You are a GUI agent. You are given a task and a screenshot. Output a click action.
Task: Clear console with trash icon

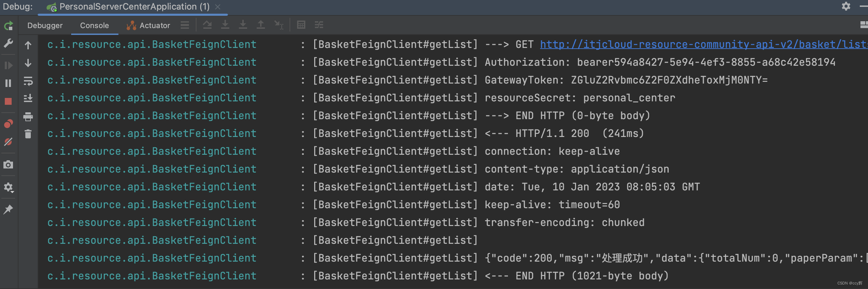click(x=28, y=134)
